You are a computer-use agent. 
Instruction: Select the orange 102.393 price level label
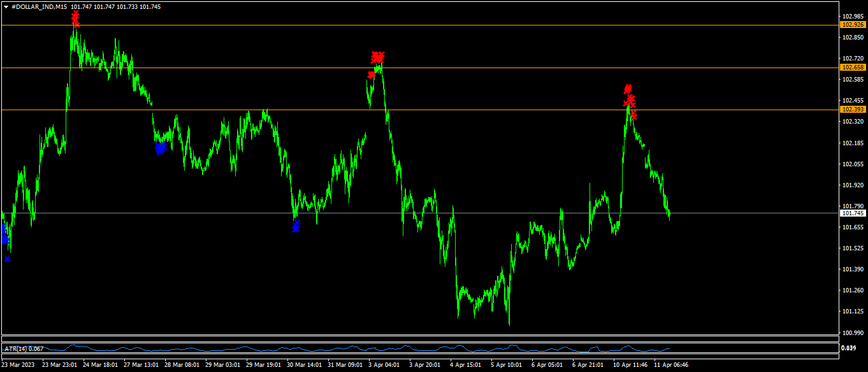[853, 110]
